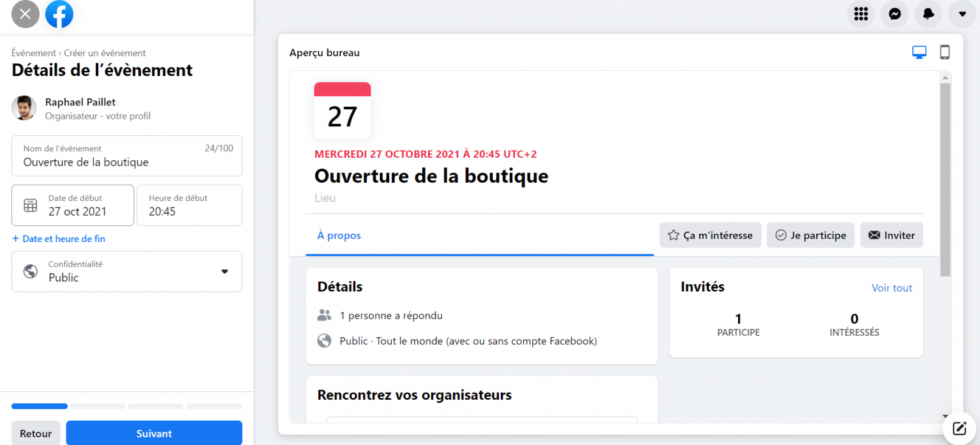The height and width of the screenshot is (445, 980).
Task: Open the apps menu grid icon
Action: click(x=861, y=14)
